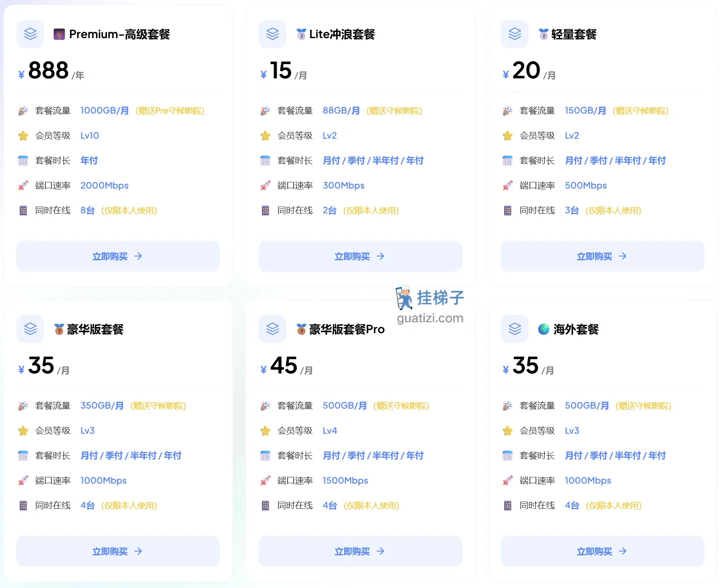Click the guatizi.com watermark text

429,318
